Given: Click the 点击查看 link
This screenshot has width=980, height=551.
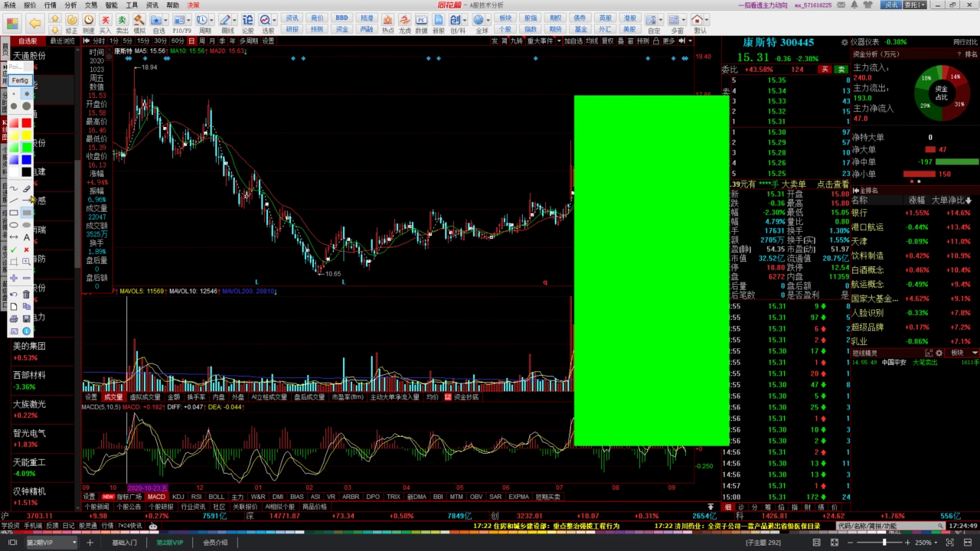Looking at the screenshot, I should point(832,184).
